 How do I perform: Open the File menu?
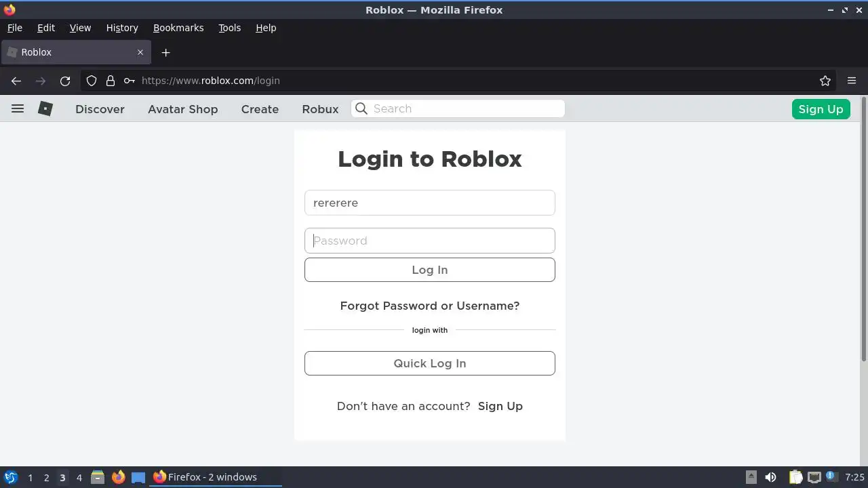coord(14,28)
